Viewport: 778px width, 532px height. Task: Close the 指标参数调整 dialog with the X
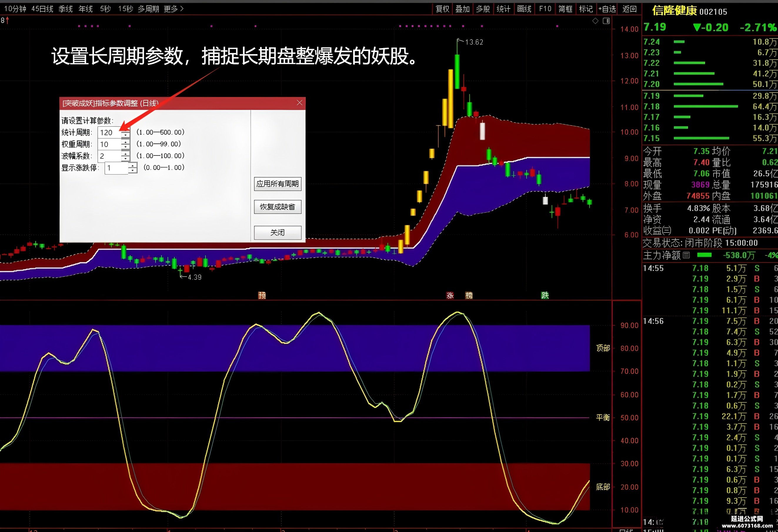[x=299, y=103]
